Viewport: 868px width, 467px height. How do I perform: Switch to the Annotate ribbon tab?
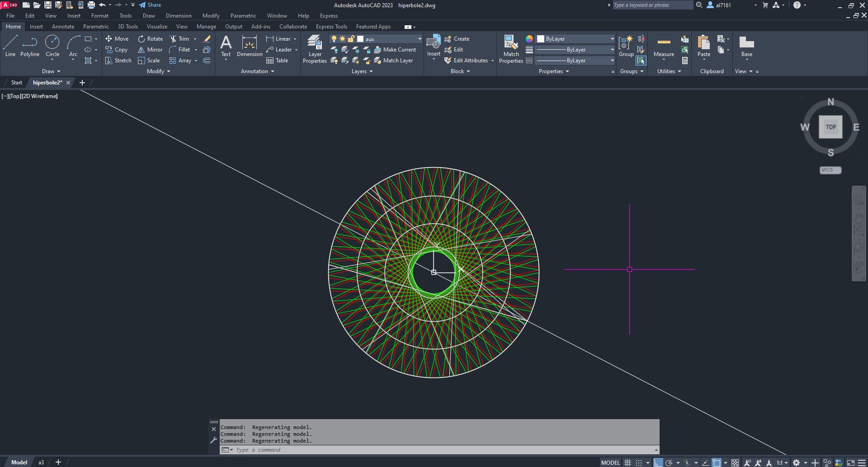tap(63, 27)
